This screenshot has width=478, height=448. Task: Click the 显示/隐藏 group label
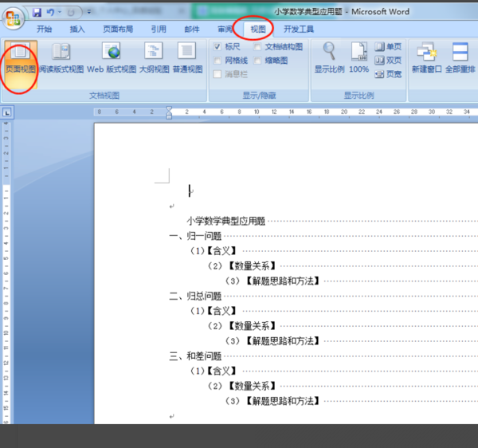tap(259, 96)
